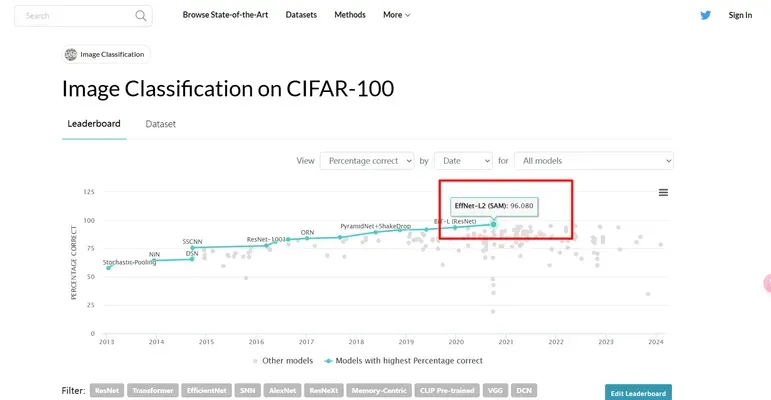Click the Sign In link
This screenshot has width=771, height=400.
click(740, 15)
